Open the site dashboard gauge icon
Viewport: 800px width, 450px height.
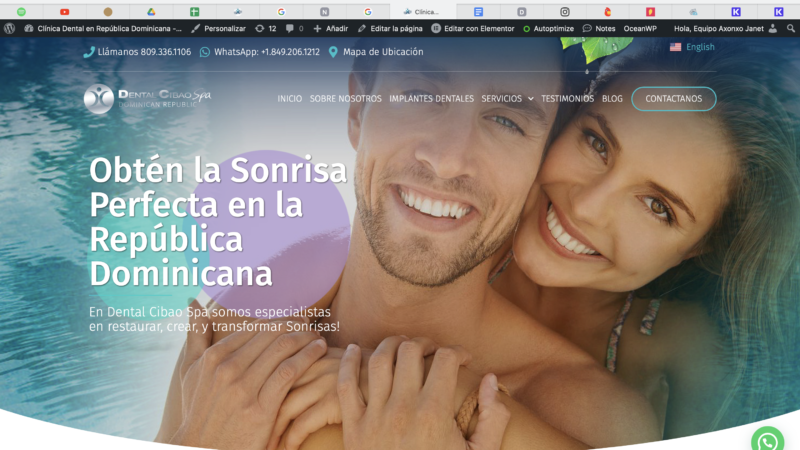[x=29, y=29]
